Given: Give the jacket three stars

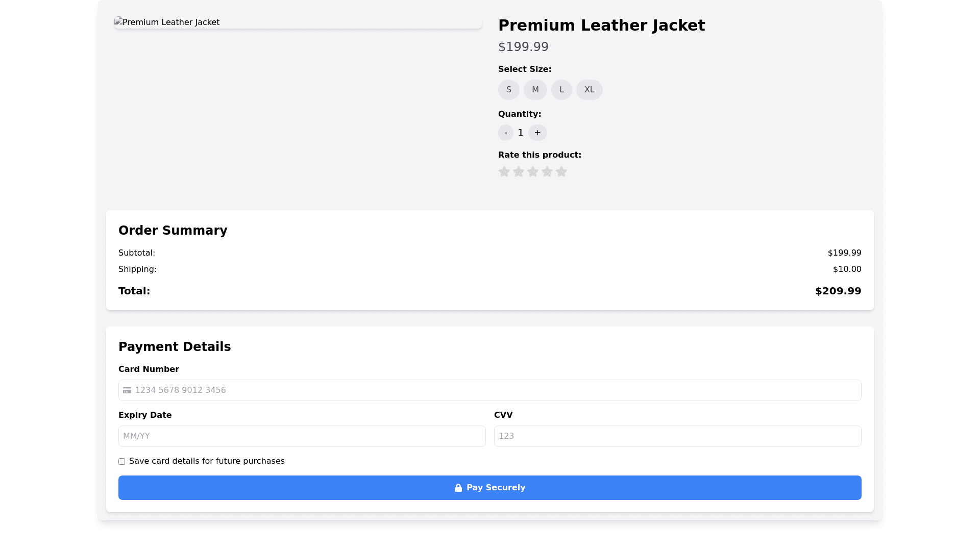Looking at the screenshot, I should [x=533, y=172].
